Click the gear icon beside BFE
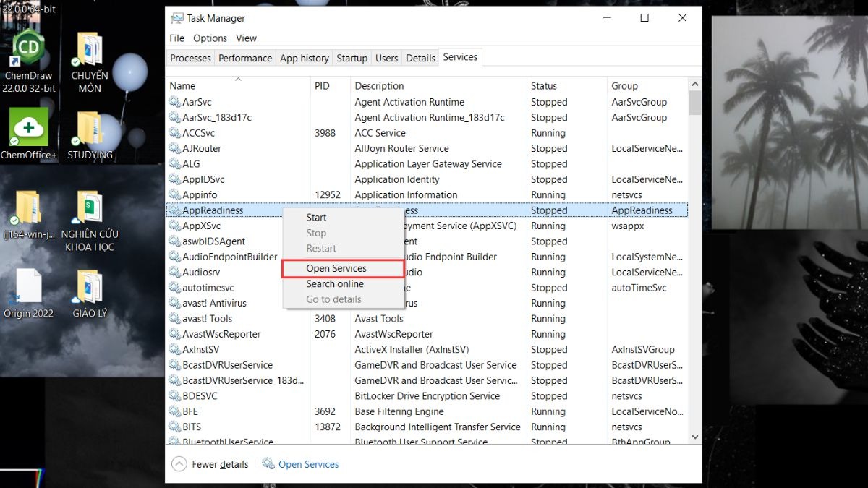This screenshot has width=868, height=488. point(174,411)
